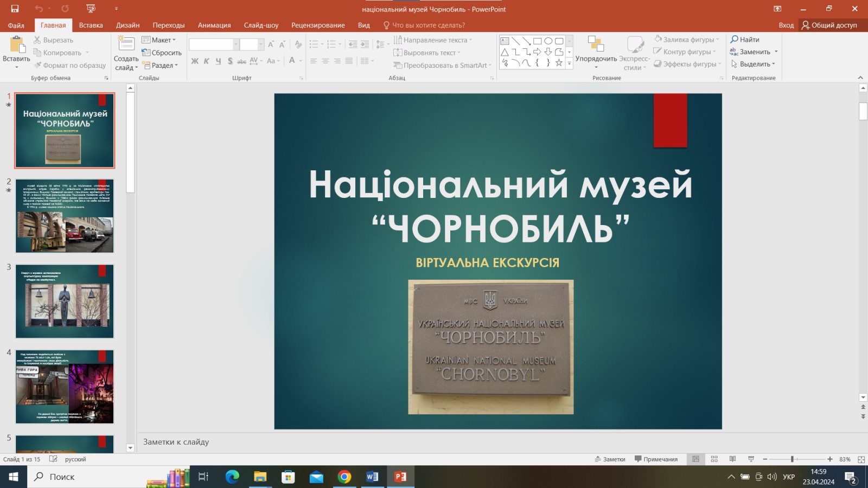868x488 pixels.
Task: Expand the Shape Fill (Заливка фигуры) dropdown
Action: pyautogui.click(x=687, y=40)
